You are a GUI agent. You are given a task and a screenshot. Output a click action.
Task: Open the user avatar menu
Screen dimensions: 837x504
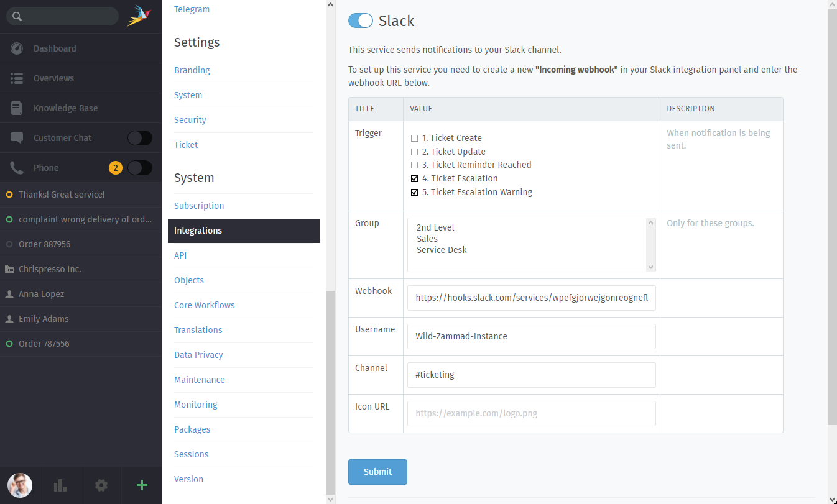pyautogui.click(x=20, y=485)
